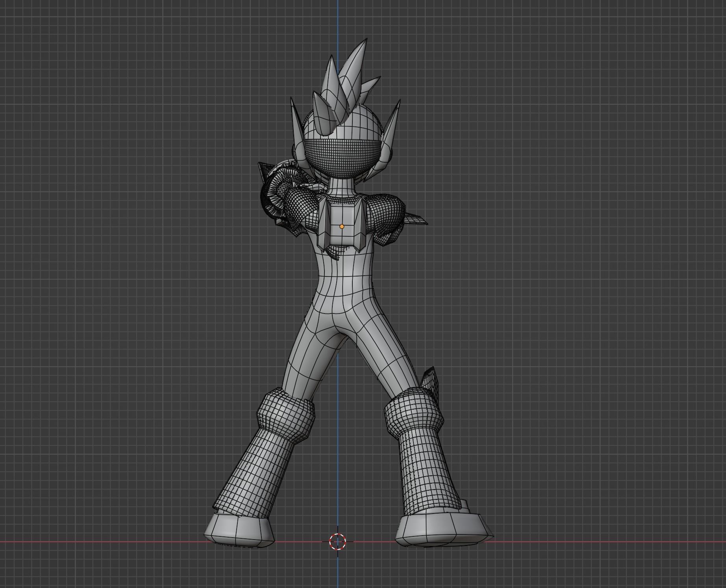Select the square backpack panel mesh

tap(341, 225)
